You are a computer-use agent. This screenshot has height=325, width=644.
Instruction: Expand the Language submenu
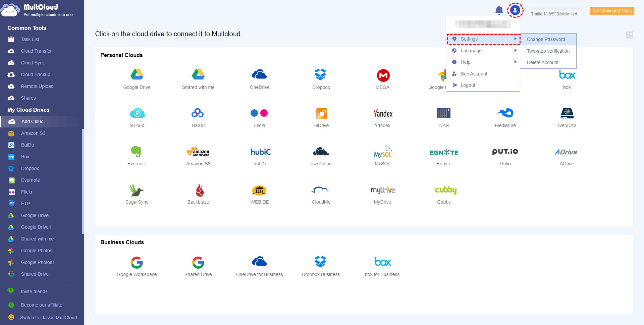coord(483,51)
